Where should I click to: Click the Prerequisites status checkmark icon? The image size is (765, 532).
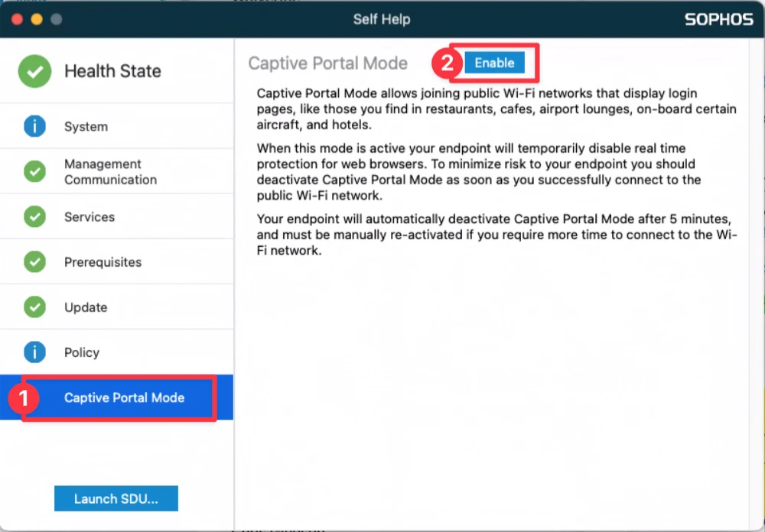click(x=34, y=261)
